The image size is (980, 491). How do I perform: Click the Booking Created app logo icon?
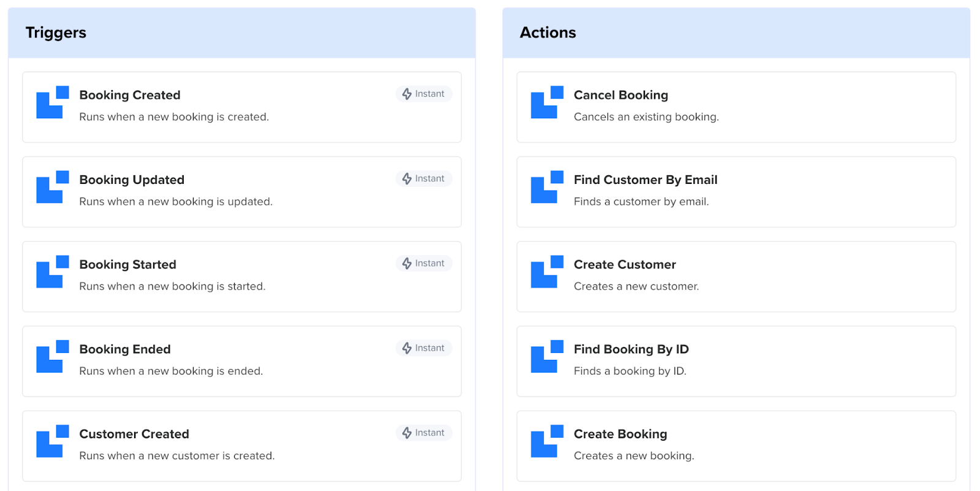[52, 102]
